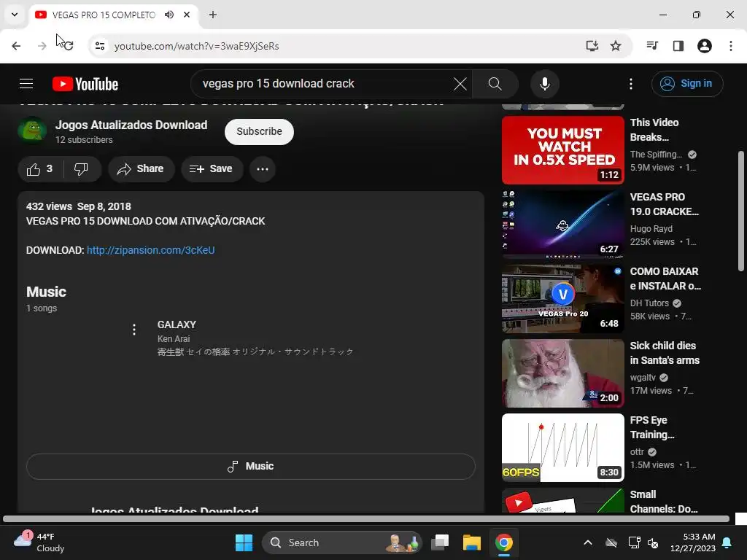Click the browser address bar URL
Viewport: 747px width, 560px height.
196,46
